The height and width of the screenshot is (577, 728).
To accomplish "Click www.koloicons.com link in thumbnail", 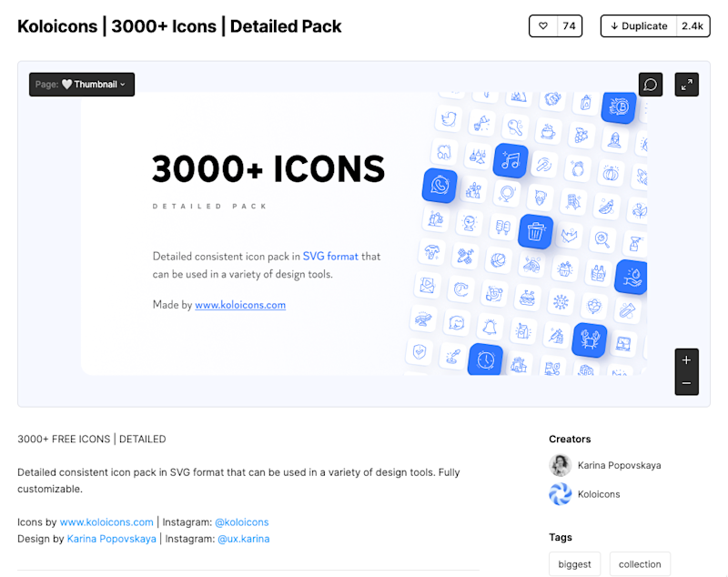I will pos(240,305).
